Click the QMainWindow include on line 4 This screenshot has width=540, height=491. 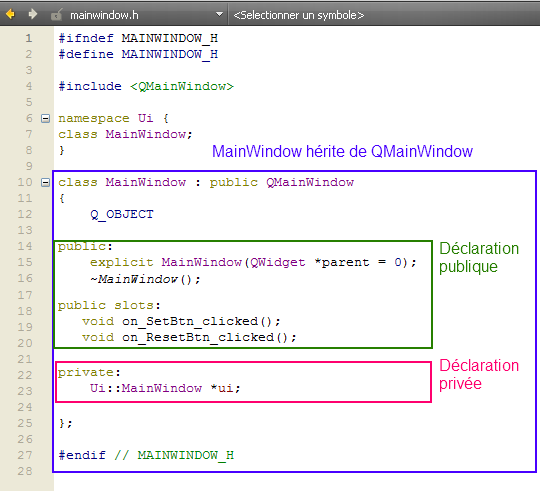[182, 86]
